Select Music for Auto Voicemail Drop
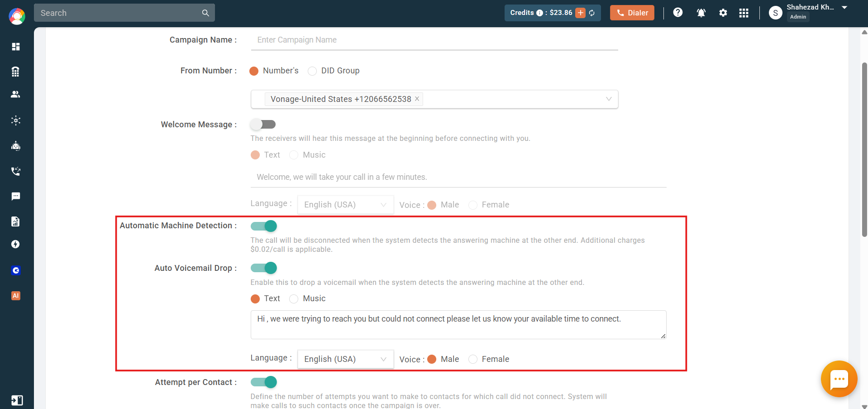868x409 pixels. [x=294, y=299]
